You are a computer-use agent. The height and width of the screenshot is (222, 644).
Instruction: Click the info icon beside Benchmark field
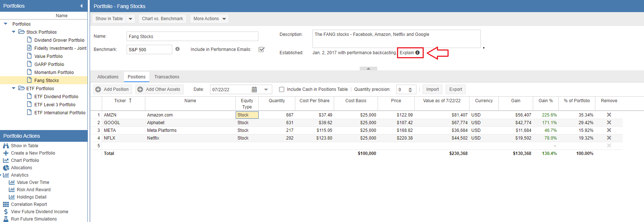coord(177,49)
